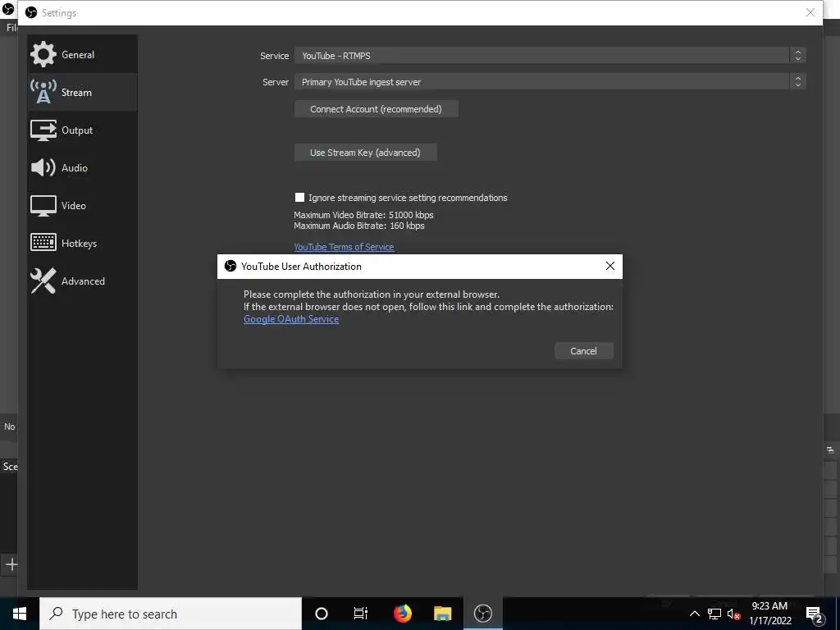Image resolution: width=840 pixels, height=630 pixels.
Task: Open the Windows Start menu
Action: (20, 614)
